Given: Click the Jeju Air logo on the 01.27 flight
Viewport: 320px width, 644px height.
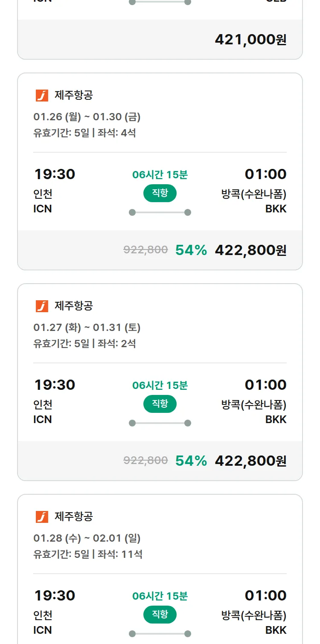Looking at the screenshot, I should coord(42,306).
